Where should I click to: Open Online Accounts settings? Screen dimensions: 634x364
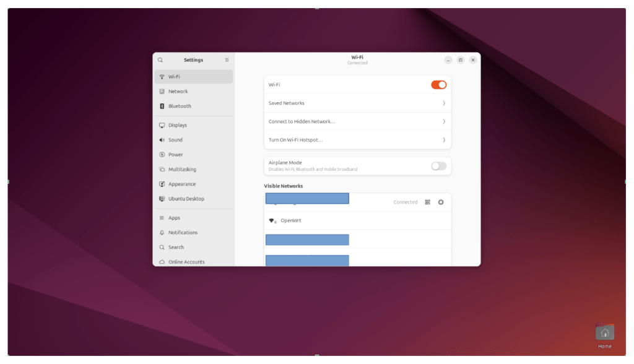click(186, 262)
